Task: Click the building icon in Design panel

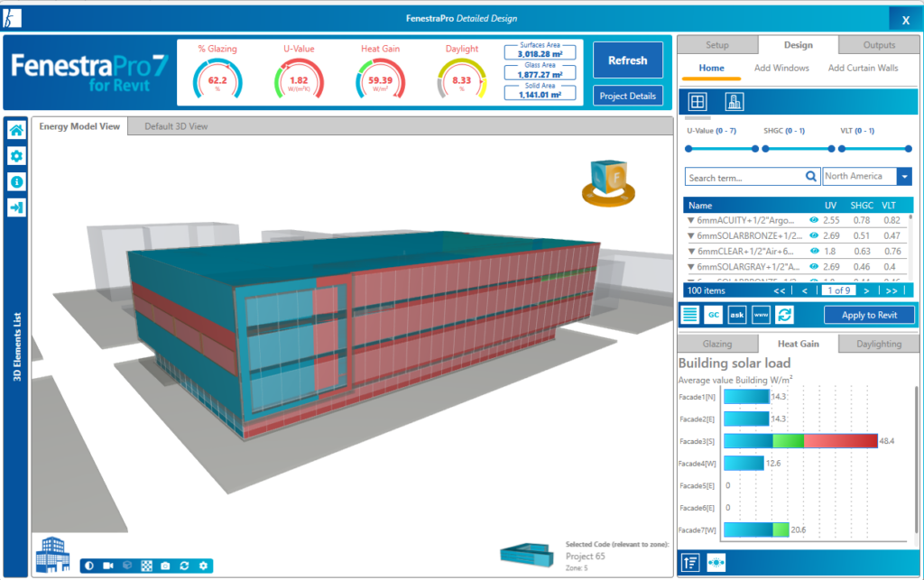Action: pos(734,102)
